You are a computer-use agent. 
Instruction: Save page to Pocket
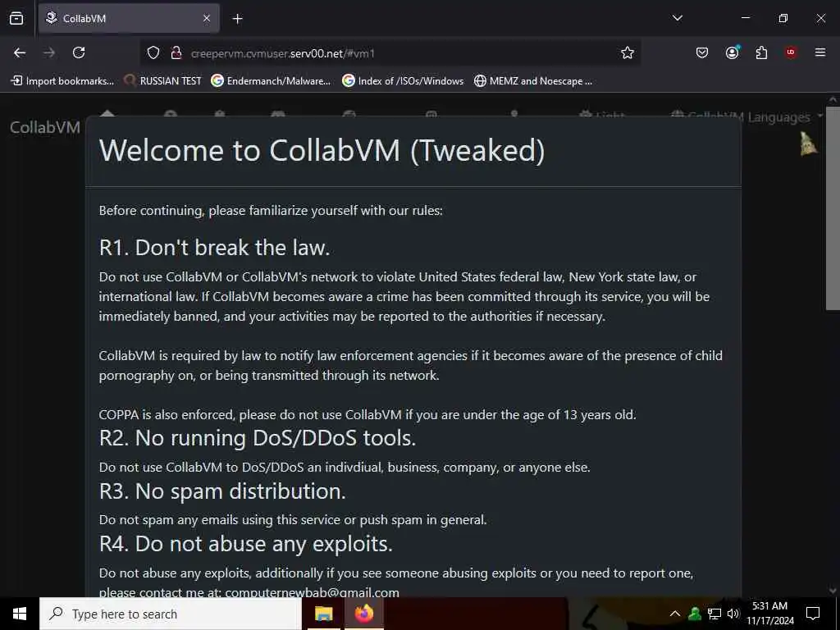(x=702, y=52)
